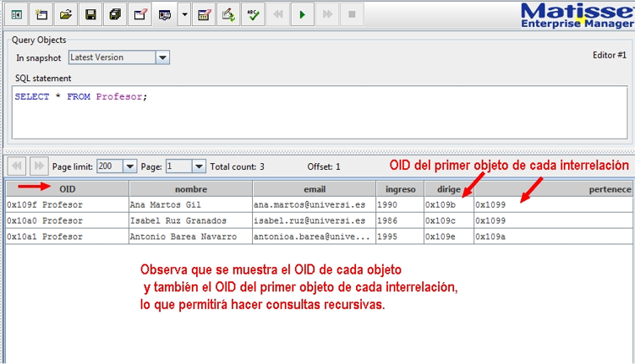This screenshot has height=364, width=635.
Task: Clear the editor with eraser window icon
Action: point(140,15)
